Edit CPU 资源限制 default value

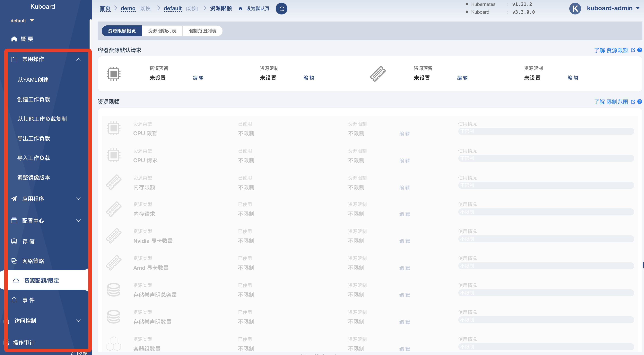(x=309, y=78)
